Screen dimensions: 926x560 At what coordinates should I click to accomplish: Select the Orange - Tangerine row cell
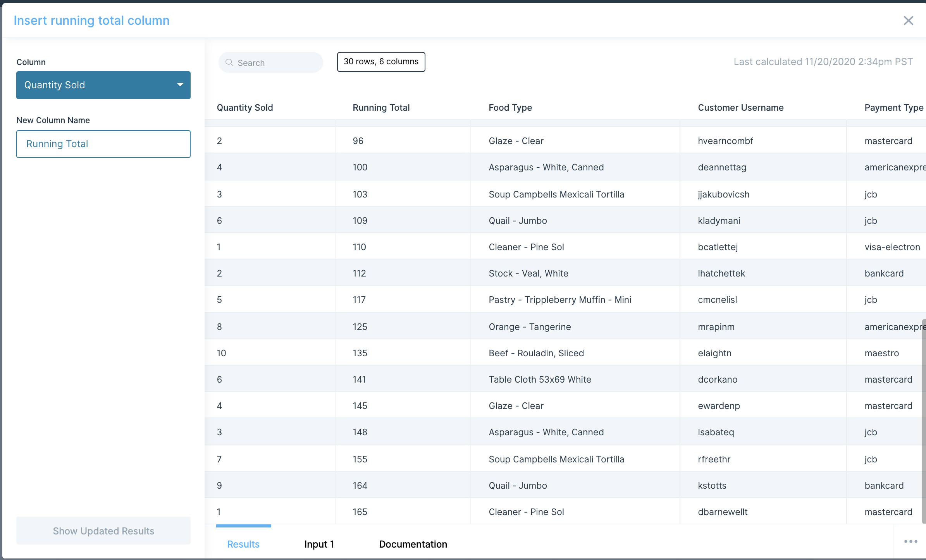[530, 327]
